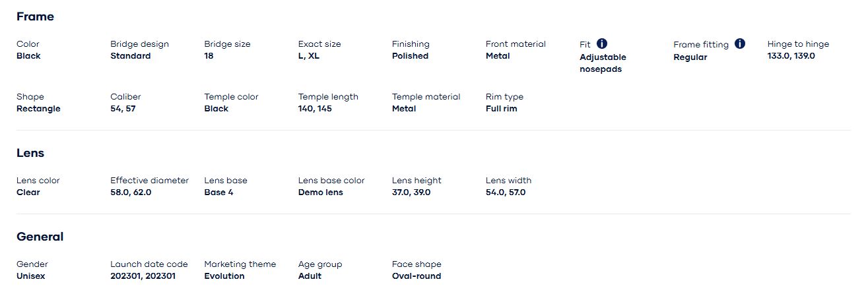Click the Bridge design label
Viewport: 868px width, 294px height.
pos(139,44)
